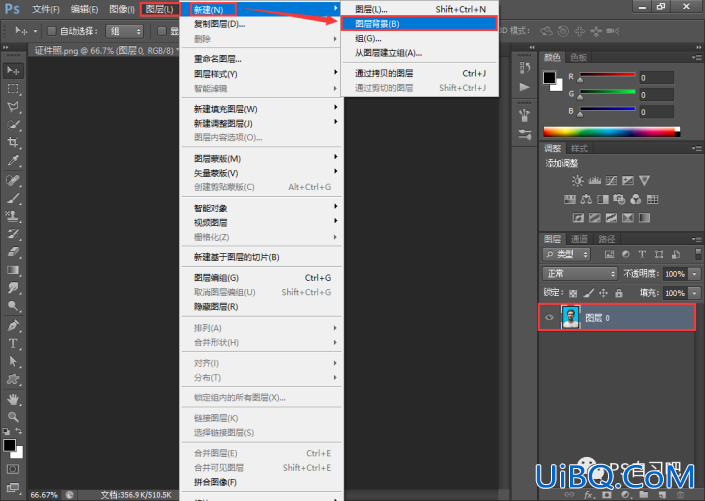705x501 pixels.
Task: Choose 复制图层(D)... menu entry
Action: [262, 24]
